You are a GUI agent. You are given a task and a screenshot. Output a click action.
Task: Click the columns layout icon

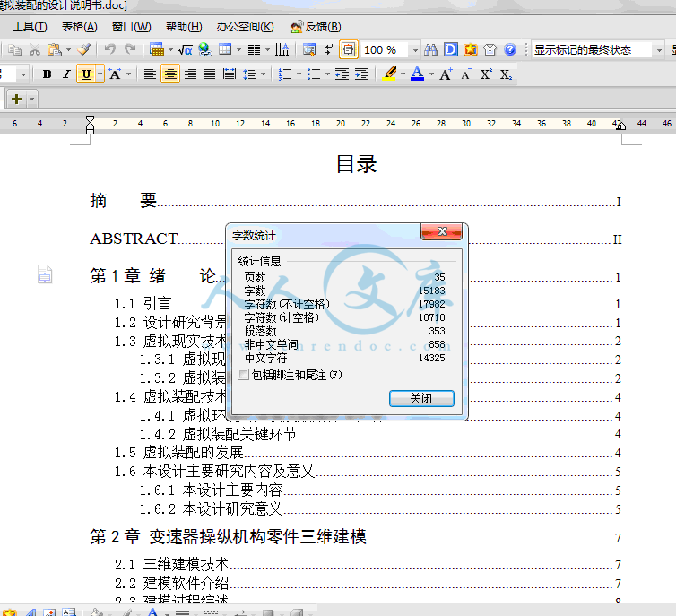pyautogui.click(x=255, y=50)
